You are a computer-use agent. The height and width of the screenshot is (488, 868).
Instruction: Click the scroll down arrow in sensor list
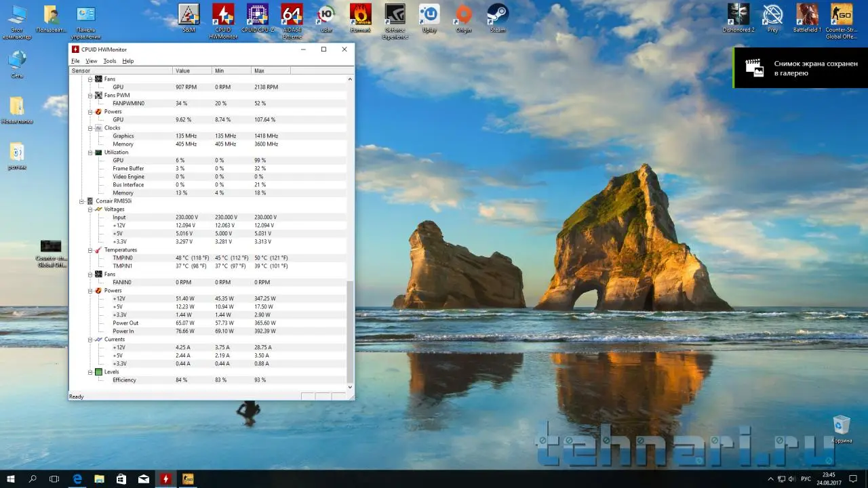click(x=351, y=387)
